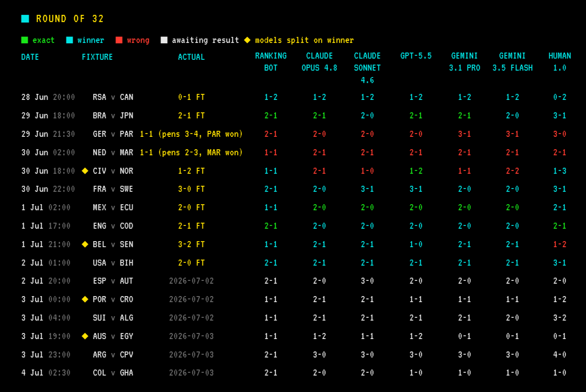The width and height of the screenshot is (586, 392).
Task: Select the GER v PAR fixture
Action: 113,134
